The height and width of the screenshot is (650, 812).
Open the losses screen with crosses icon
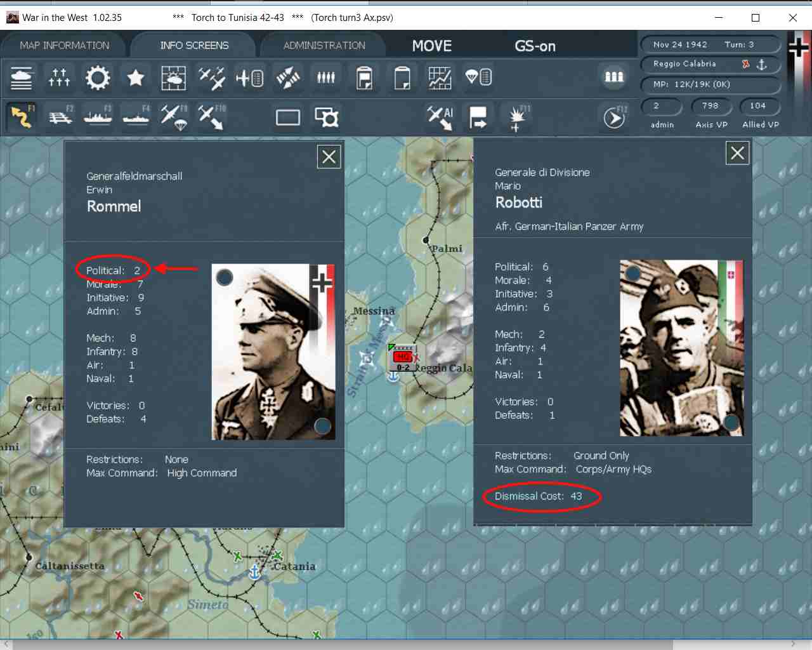pos(59,78)
